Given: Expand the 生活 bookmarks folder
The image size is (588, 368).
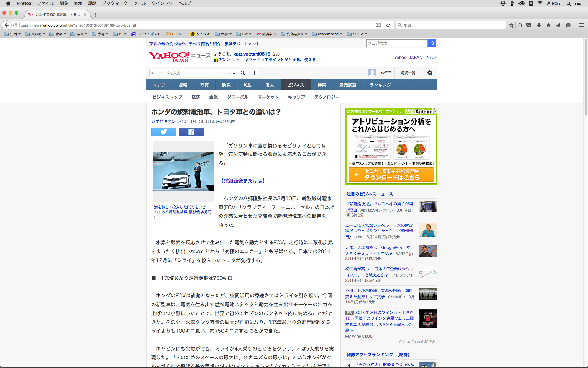Looking at the screenshot, I should 12,34.
